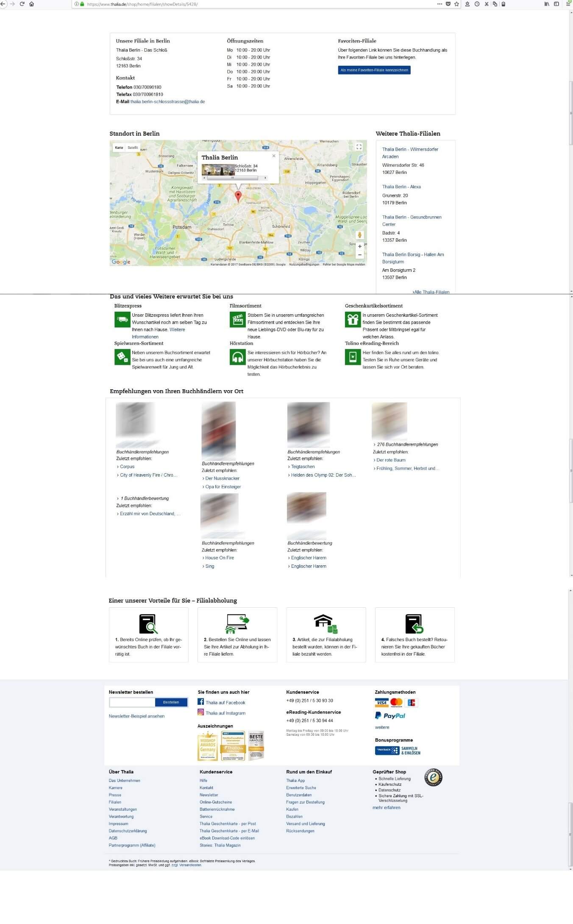This screenshot has width=573, height=924.
Task: Click the PayPal logo
Action: tap(390, 716)
